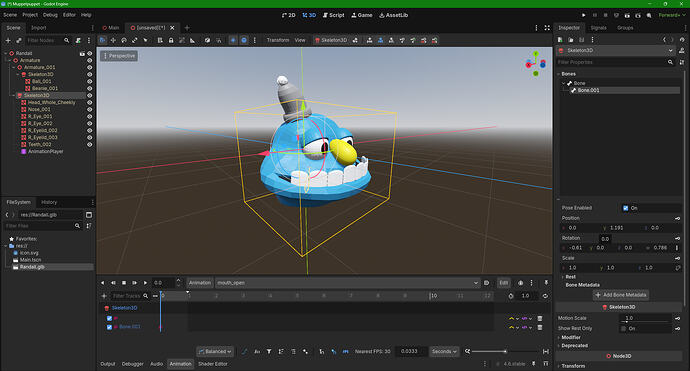This screenshot has height=371, width=690.
Task: Click the trash icon for Bone.001 track
Action: click(540, 327)
